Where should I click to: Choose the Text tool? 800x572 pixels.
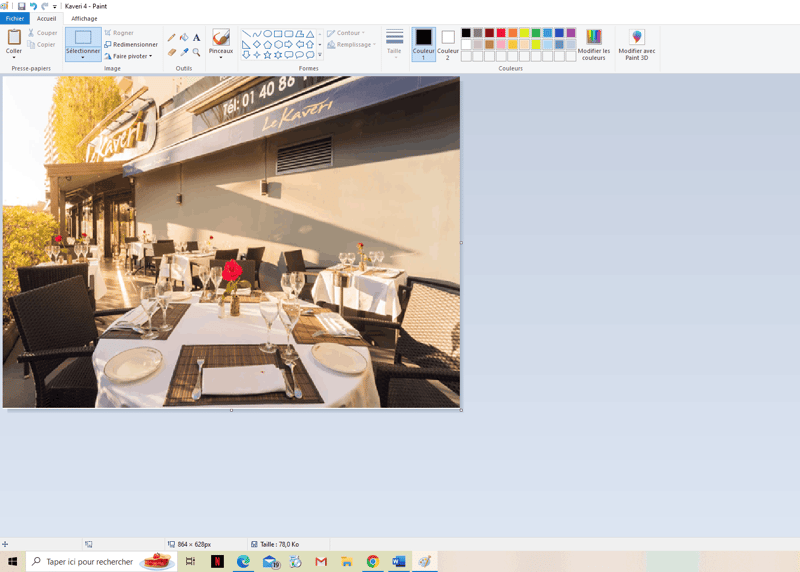coord(196,38)
